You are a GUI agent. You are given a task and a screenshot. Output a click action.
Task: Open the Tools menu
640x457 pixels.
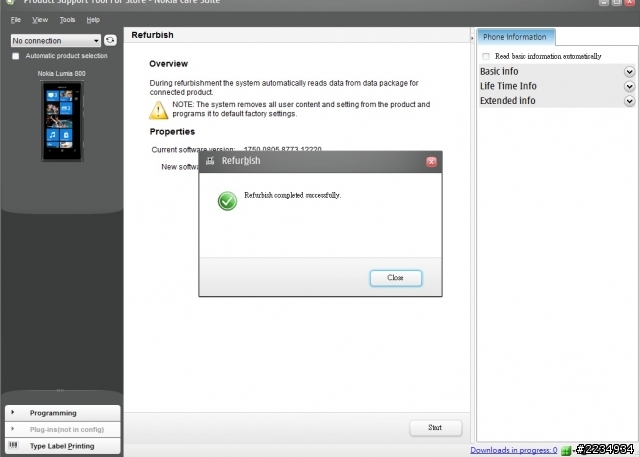tap(67, 20)
